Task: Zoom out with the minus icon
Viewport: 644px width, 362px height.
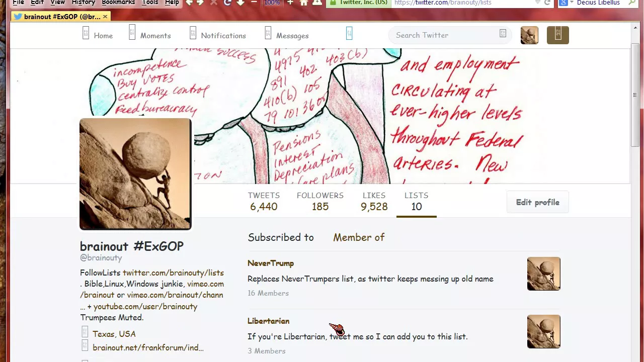Action: point(254,3)
